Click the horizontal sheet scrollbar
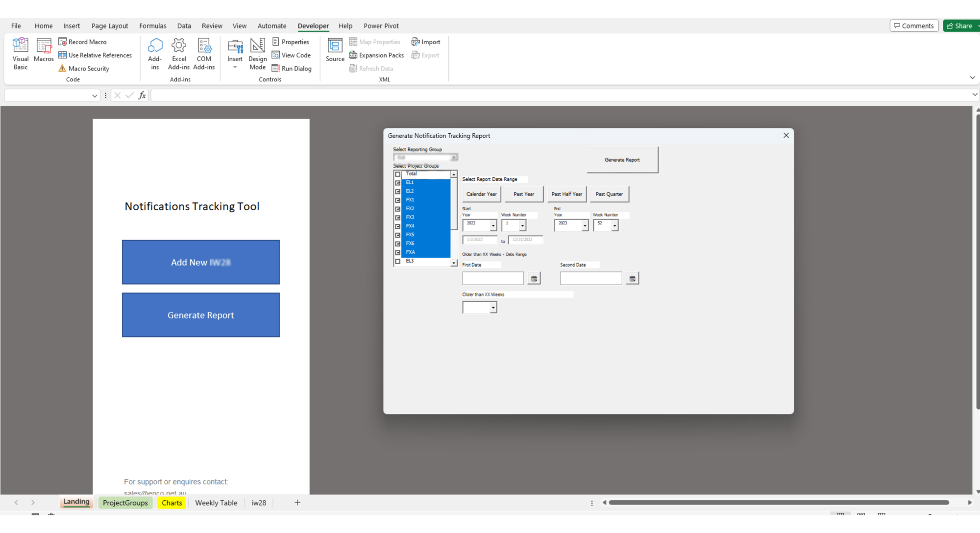The height and width of the screenshot is (533, 980). coord(779,503)
